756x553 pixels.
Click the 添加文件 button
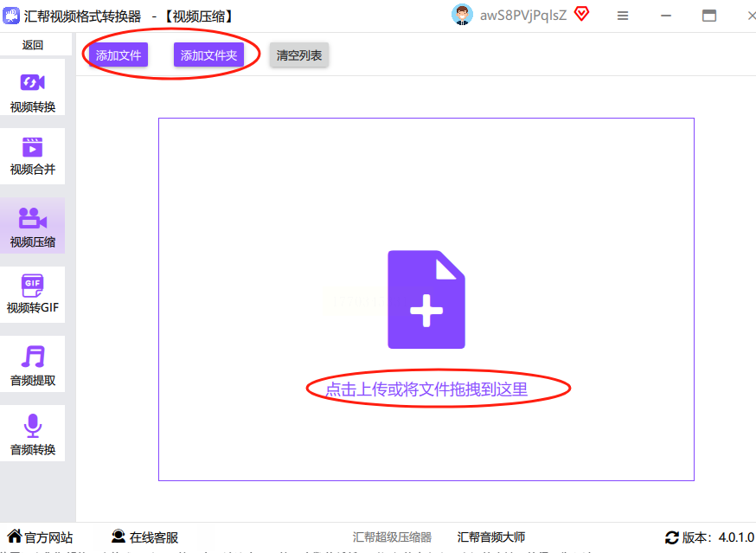tap(119, 55)
